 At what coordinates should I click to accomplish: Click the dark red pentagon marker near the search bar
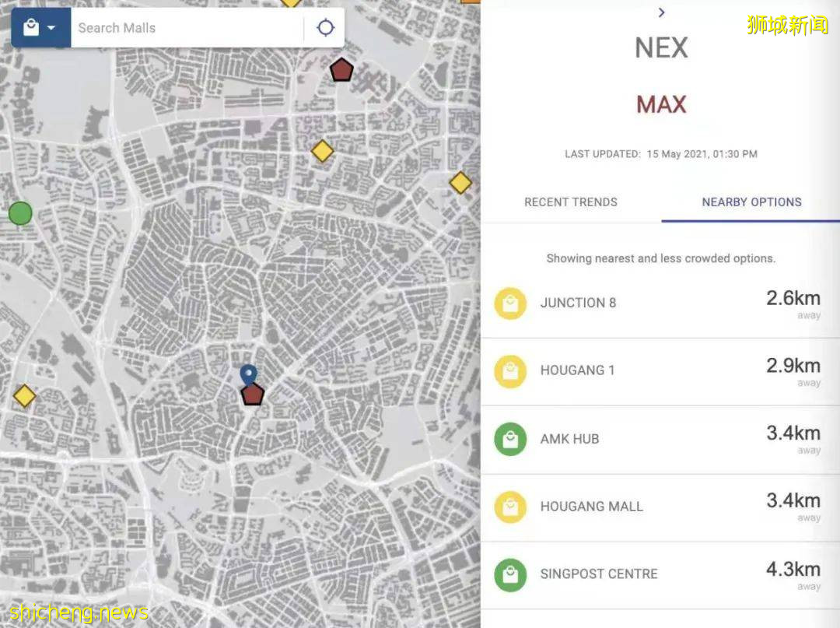point(341,71)
